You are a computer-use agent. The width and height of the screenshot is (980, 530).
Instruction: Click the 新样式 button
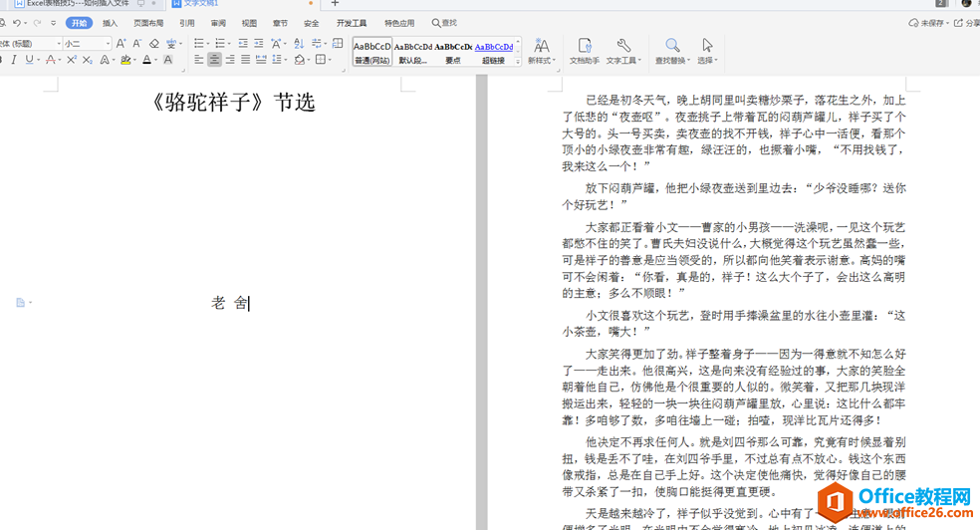coord(541,51)
